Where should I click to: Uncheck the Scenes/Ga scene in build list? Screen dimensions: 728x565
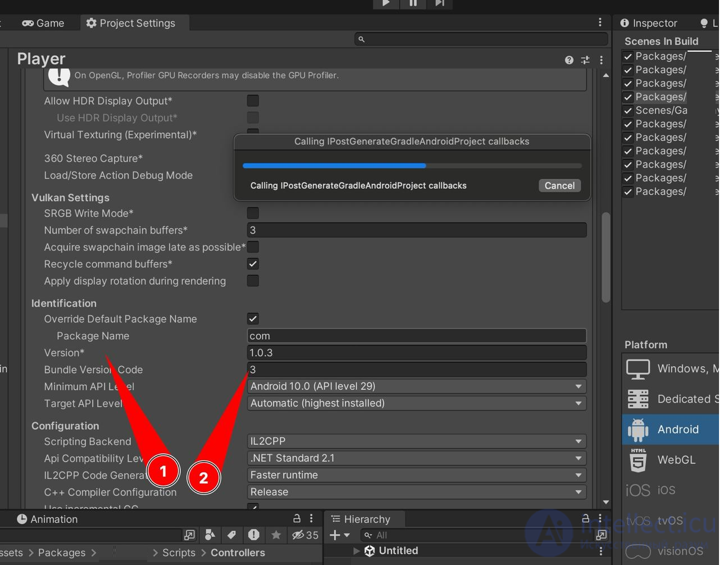[628, 110]
